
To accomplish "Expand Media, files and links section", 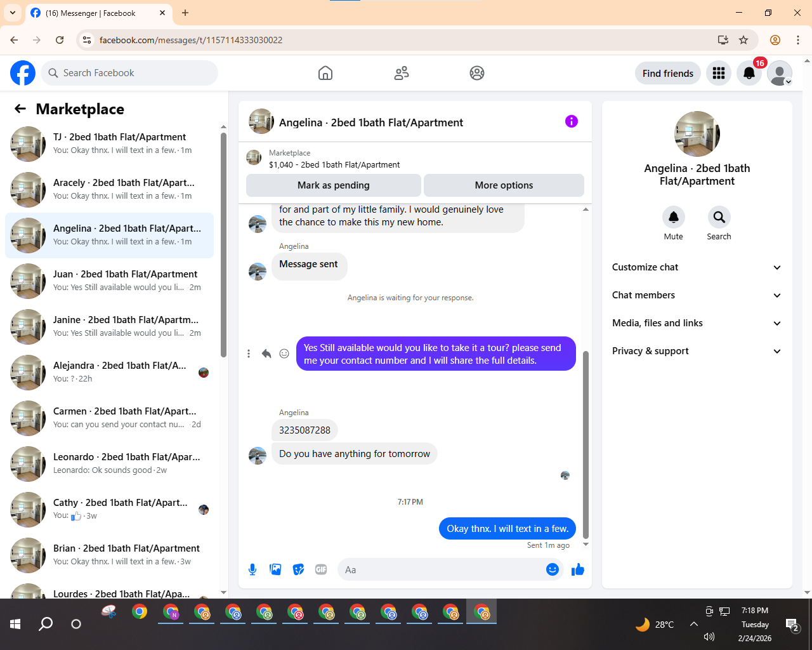I will pyautogui.click(x=697, y=323).
